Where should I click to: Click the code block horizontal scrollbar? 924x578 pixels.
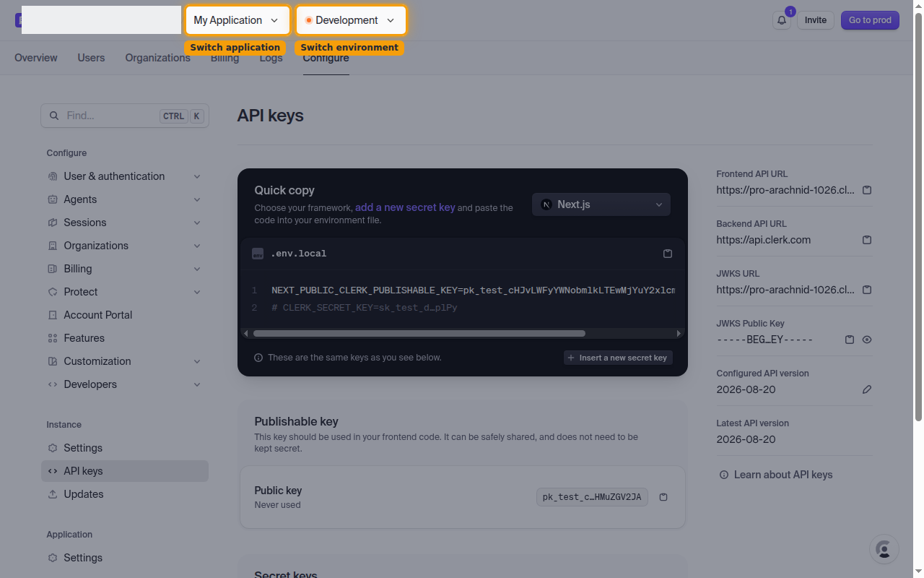click(x=419, y=334)
